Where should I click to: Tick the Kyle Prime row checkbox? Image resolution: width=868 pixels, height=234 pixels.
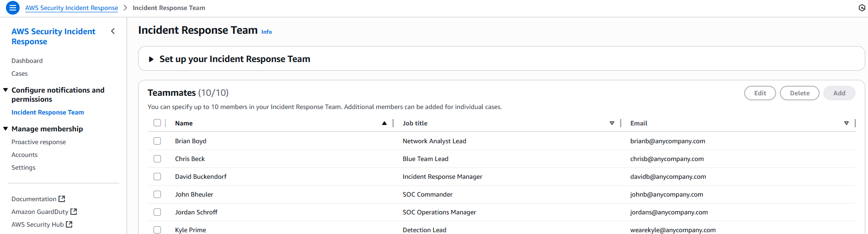(157, 230)
